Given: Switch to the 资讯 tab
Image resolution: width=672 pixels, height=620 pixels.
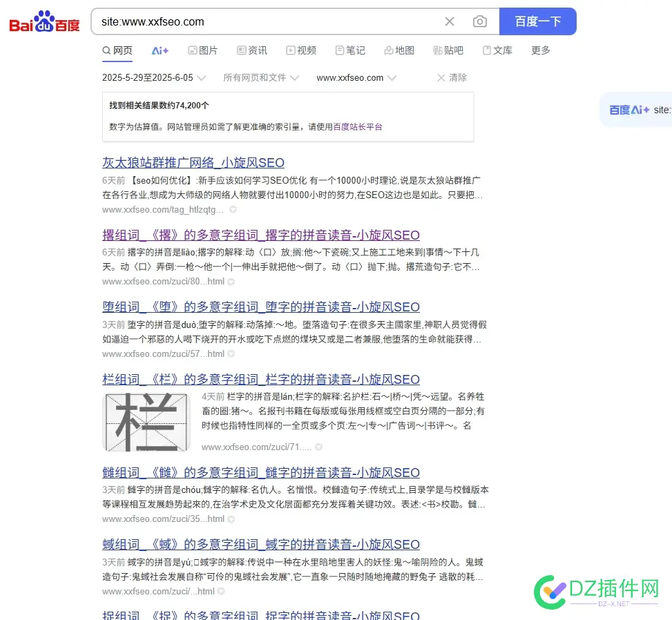Looking at the screenshot, I should [x=252, y=50].
